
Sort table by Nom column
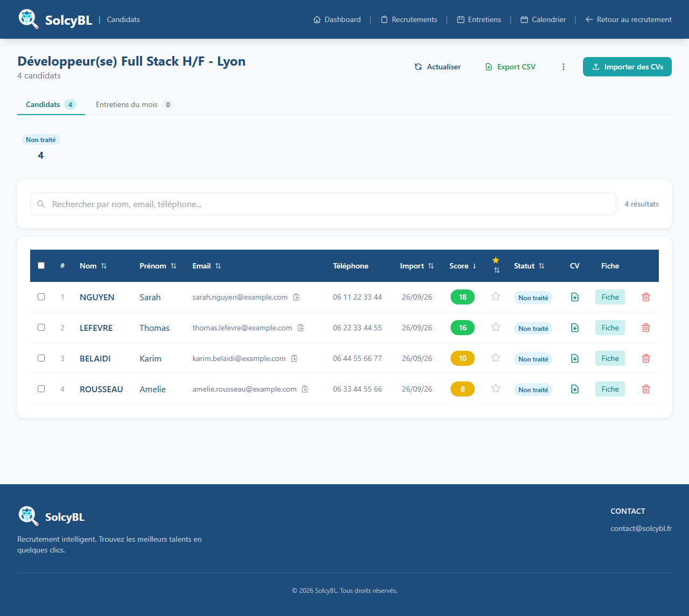(93, 266)
